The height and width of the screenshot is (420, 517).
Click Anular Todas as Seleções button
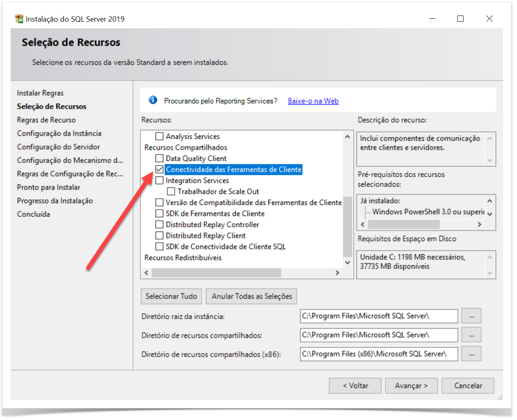(x=252, y=296)
